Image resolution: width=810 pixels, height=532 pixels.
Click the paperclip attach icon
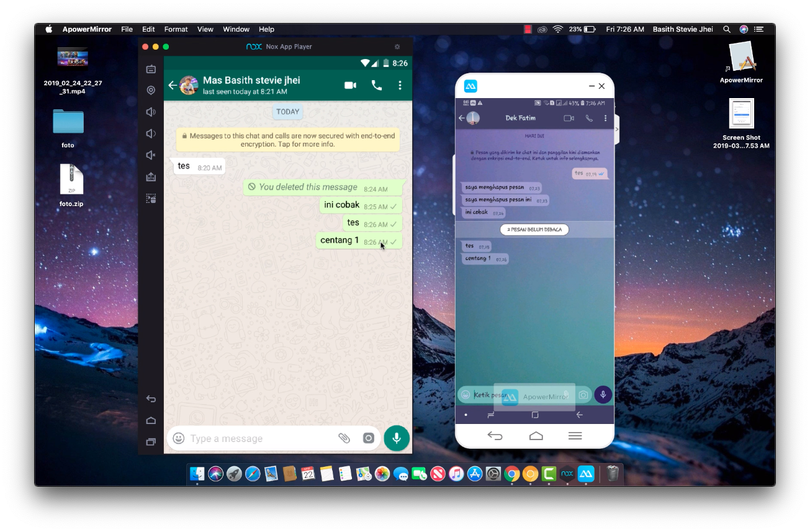click(x=344, y=438)
